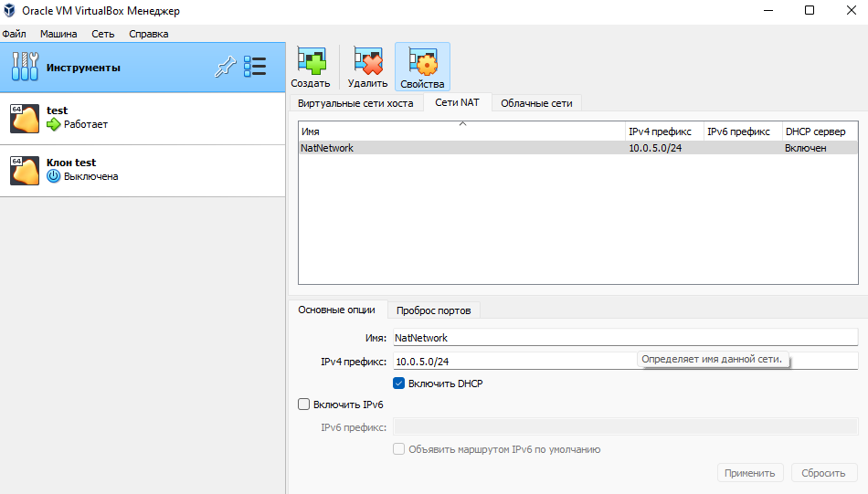
Task: Click the blue powered-off status icon
Action: click(x=53, y=176)
